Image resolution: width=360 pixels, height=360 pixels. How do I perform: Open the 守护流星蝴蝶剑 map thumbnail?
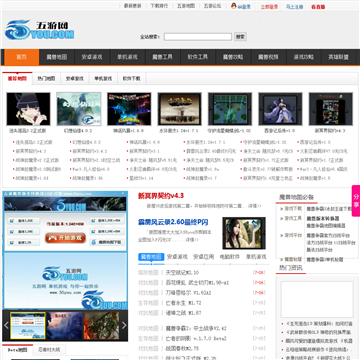pyautogui.click(x=230, y=109)
